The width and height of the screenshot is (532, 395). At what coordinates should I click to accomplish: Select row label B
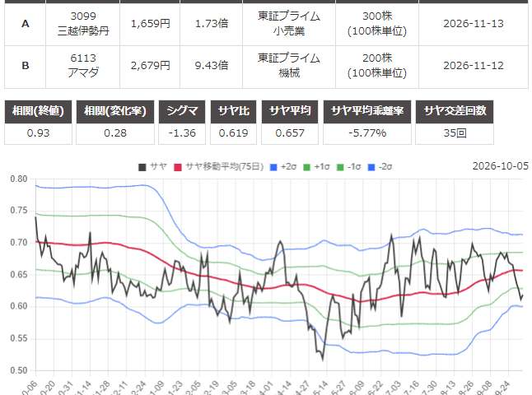pyautogui.click(x=25, y=66)
